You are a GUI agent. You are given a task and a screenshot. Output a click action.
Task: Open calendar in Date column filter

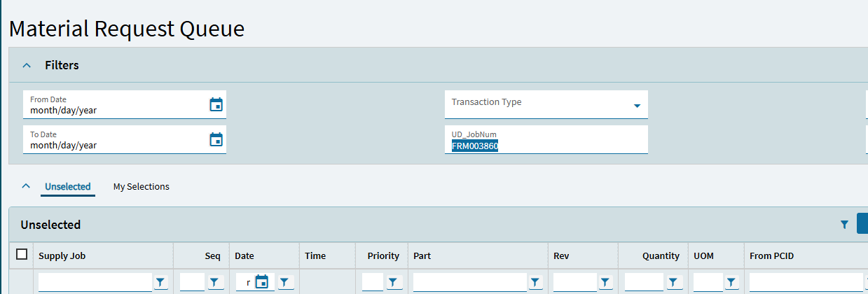tap(261, 282)
